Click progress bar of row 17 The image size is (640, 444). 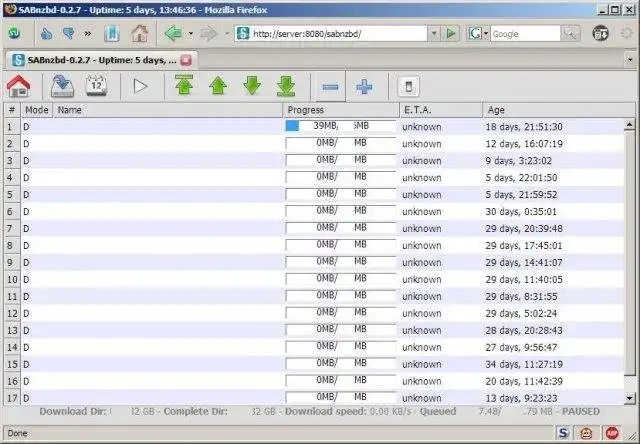[341, 397]
